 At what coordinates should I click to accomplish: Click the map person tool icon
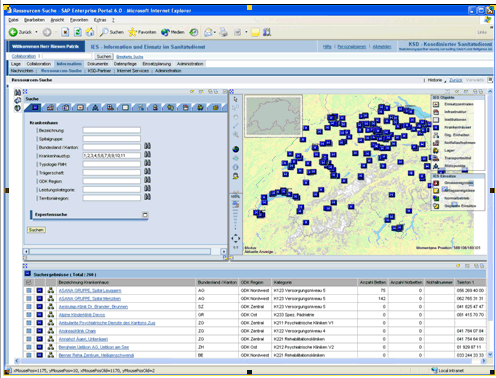tap(236, 176)
